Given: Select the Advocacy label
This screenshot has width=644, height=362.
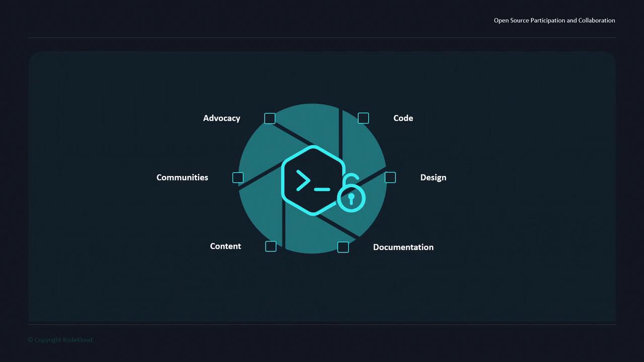Looking at the screenshot, I should pyautogui.click(x=221, y=118).
